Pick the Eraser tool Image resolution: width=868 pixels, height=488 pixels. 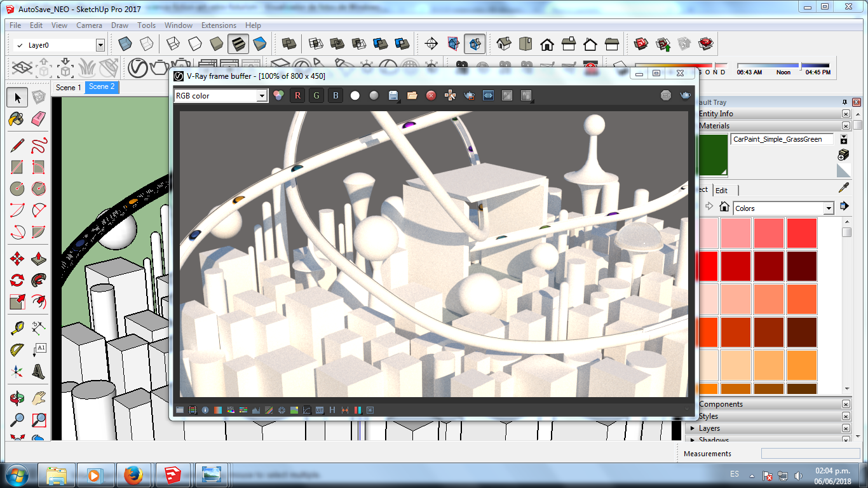(39, 119)
